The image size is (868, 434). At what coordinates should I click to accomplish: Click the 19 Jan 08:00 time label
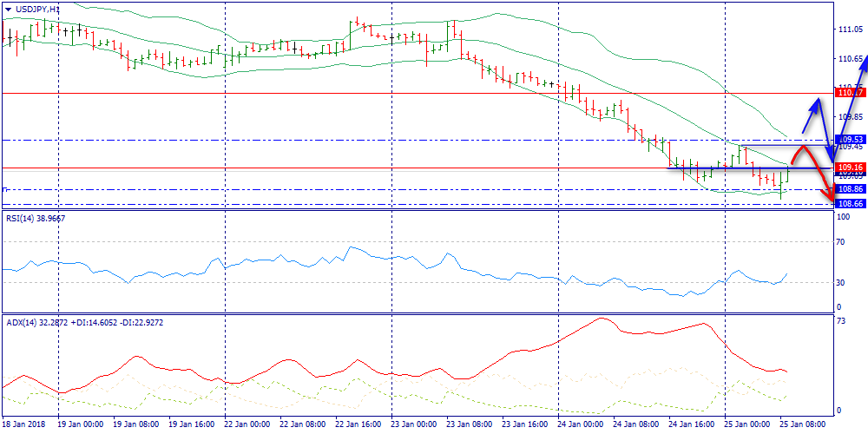click(135, 424)
